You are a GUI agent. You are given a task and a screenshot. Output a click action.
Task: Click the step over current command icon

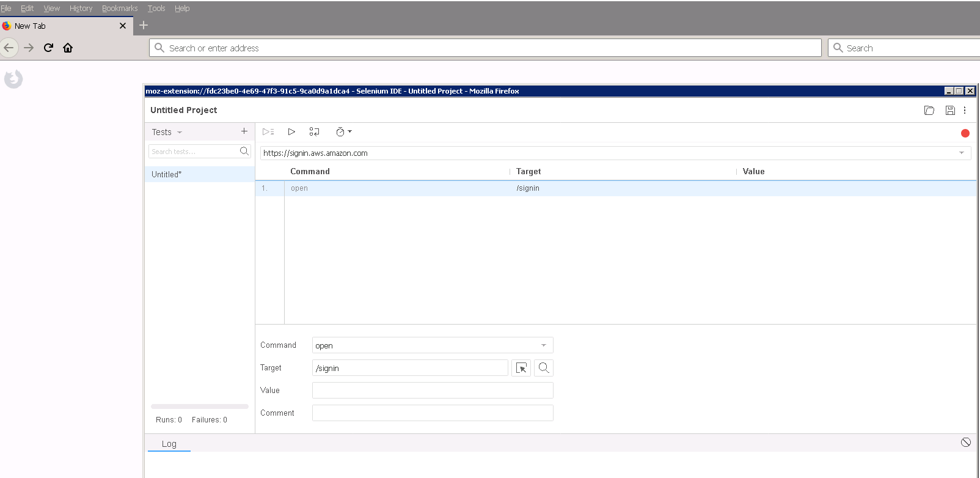(314, 131)
